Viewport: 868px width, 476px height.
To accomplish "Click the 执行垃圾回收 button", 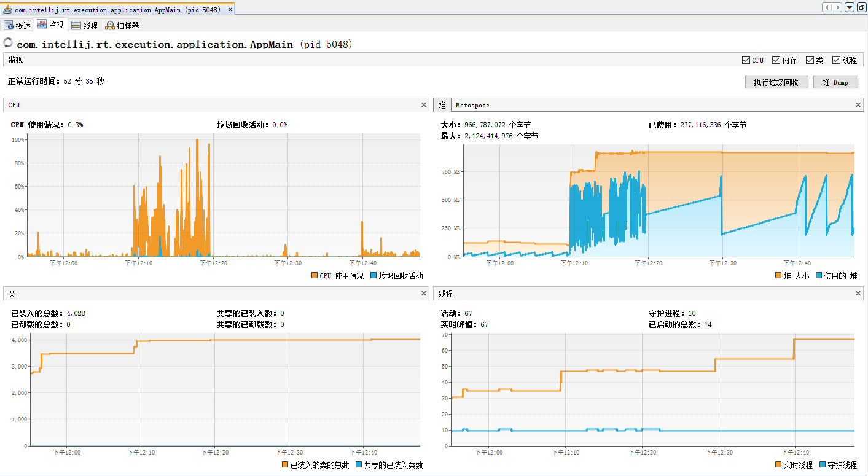I will click(x=776, y=82).
